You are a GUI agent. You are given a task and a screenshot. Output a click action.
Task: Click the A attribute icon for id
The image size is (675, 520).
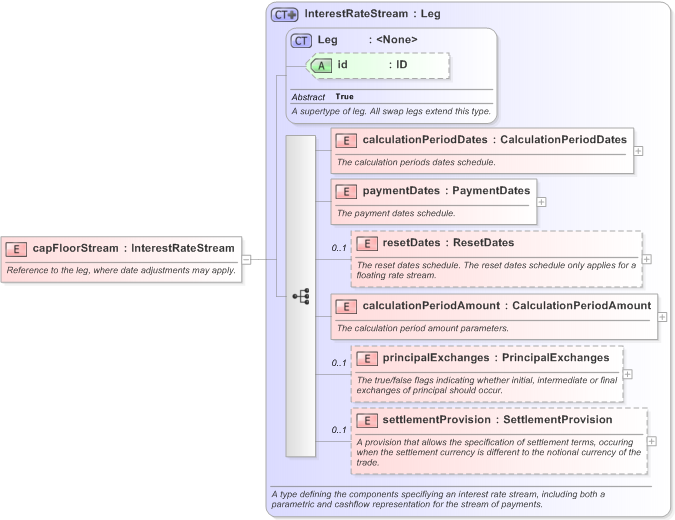pyautogui.click(x=321, y=66)
